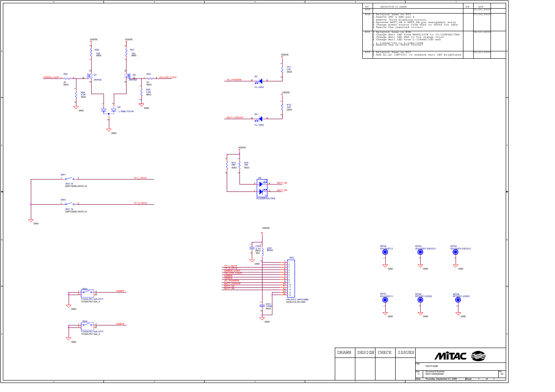Select the R20 resistor symbol
The height and width of the screenshot is (392, 555).
91,52
